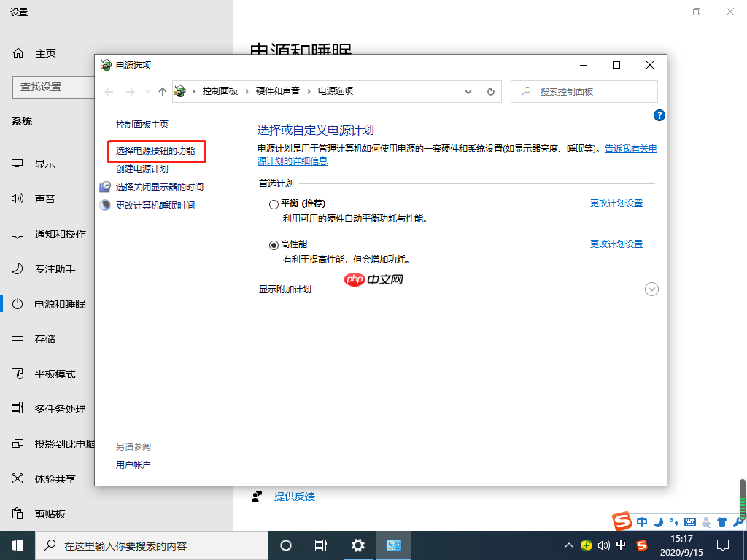Expand hidden system tray icons
Viewport: 747px width, 560px height.
568,545
